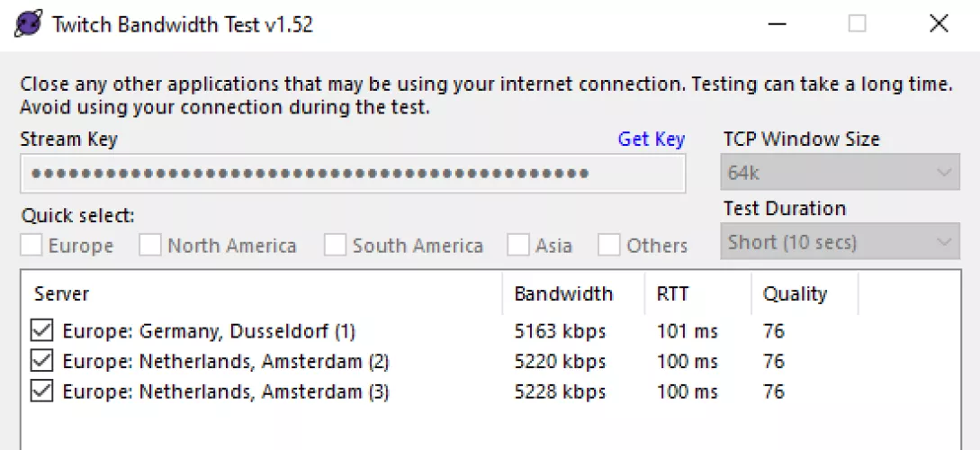Screen dimensions: 980x450
Task: Sort by the Bandwidth column header
Action: 572,293
